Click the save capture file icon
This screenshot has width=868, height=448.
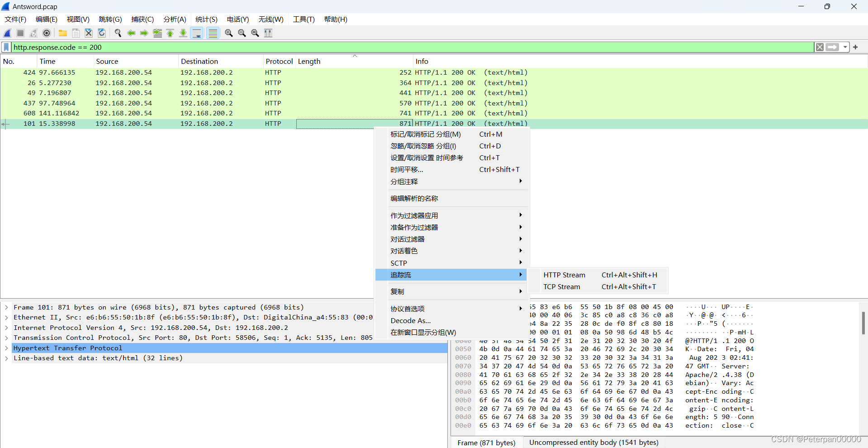76,33
